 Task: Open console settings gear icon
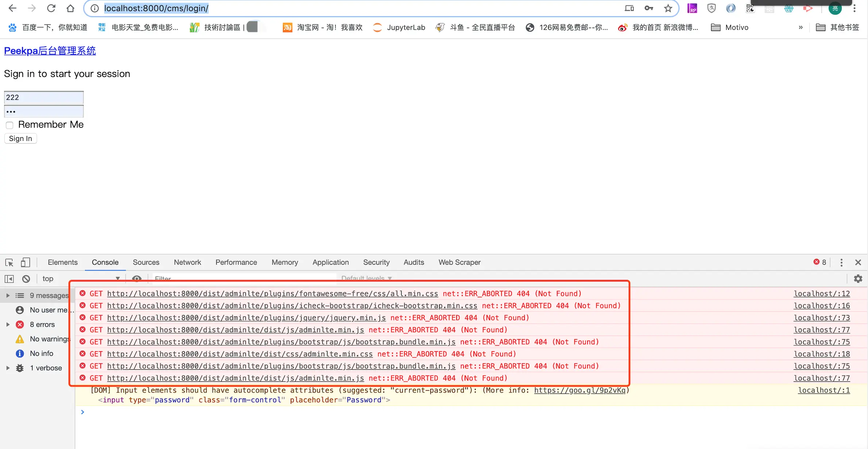(858, 279)
